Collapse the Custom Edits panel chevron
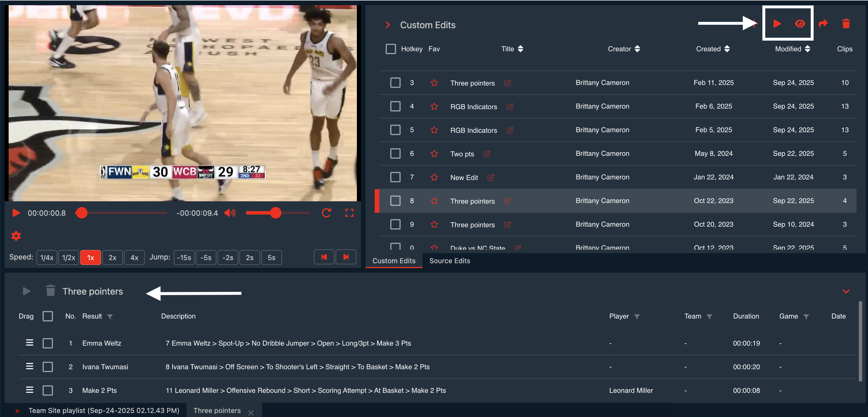 pyautogui.click(x=387, y=25)
